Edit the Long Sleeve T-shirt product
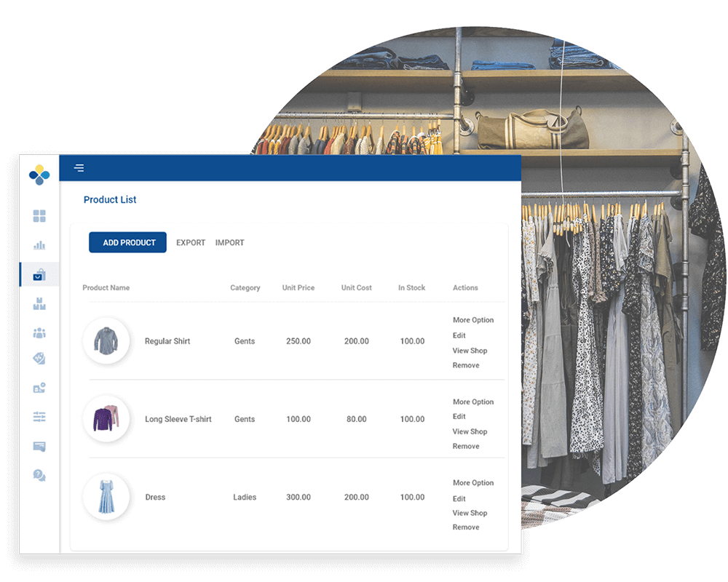 tap(459, 416)
